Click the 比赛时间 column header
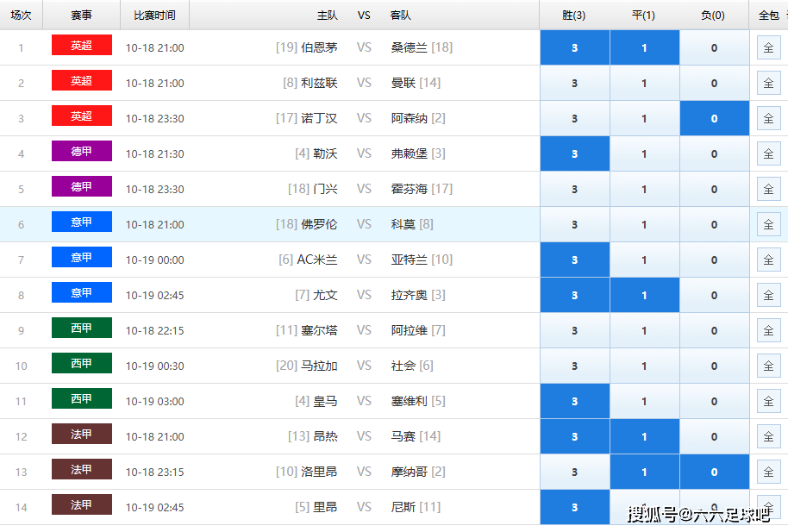The image size is (788, 532). pos(155,16)
